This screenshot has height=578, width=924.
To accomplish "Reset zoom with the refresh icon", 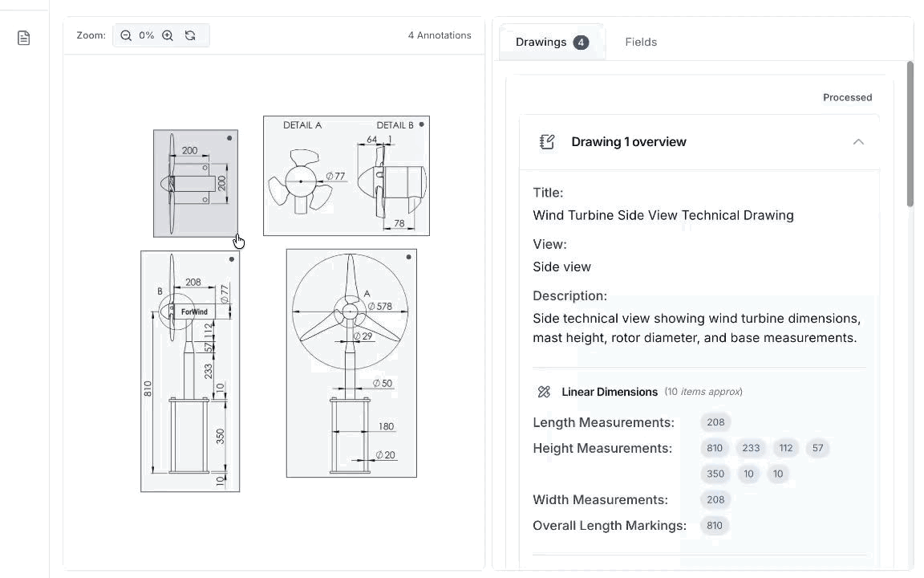I will [190, 35].
